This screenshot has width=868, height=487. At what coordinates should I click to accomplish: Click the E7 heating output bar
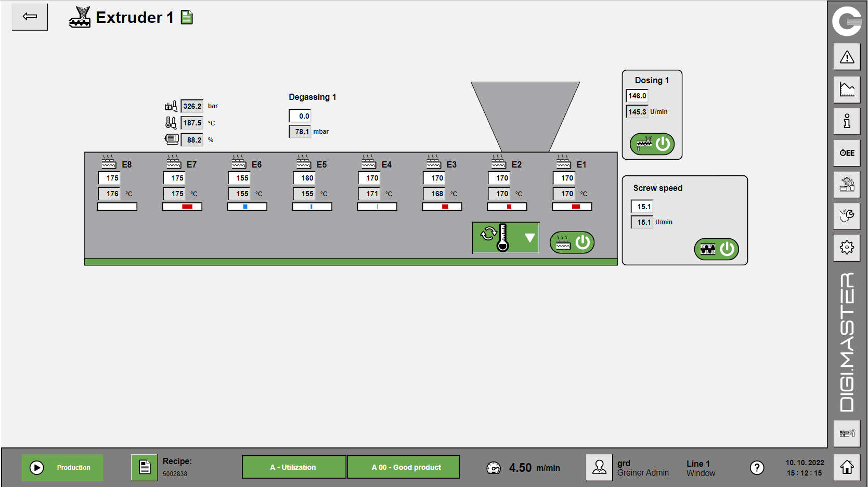point(183,207)
